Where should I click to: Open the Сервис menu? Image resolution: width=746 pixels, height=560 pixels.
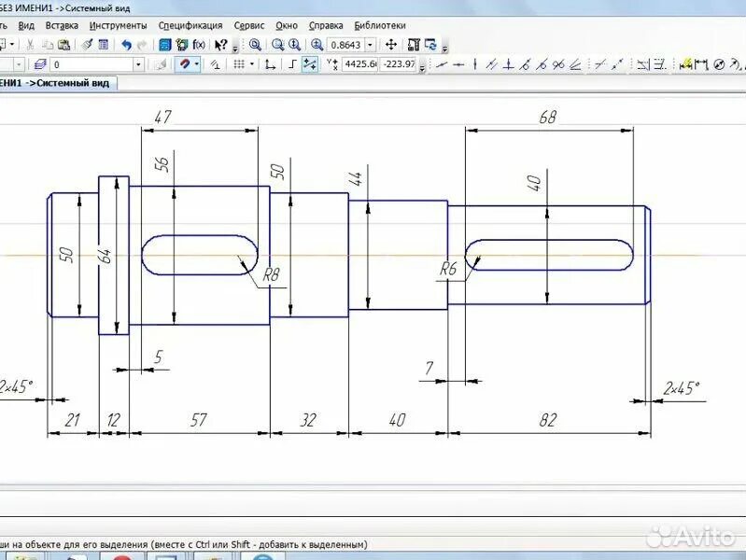[249, 25]
